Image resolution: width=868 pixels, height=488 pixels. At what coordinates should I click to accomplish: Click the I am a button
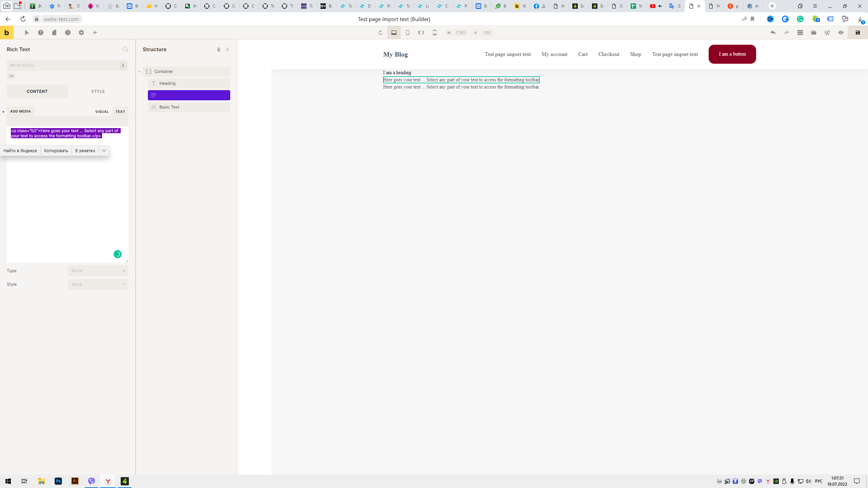click(732, 54)
